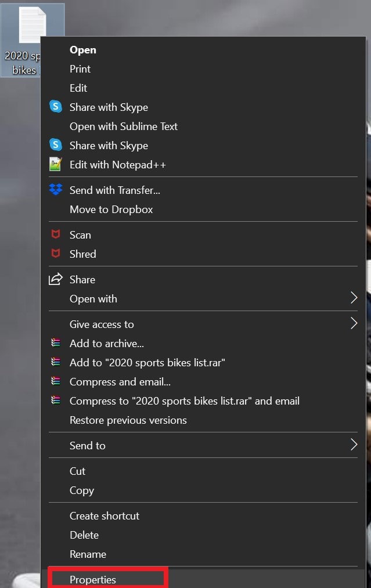371x588 pixels.
Task: Choose Send with Transfer...
Action: 115,190
